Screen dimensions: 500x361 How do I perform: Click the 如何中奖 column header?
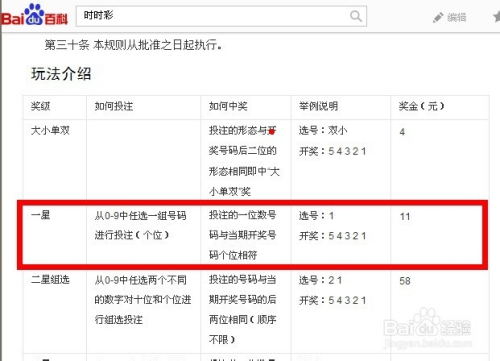click(x=228, y=106)
